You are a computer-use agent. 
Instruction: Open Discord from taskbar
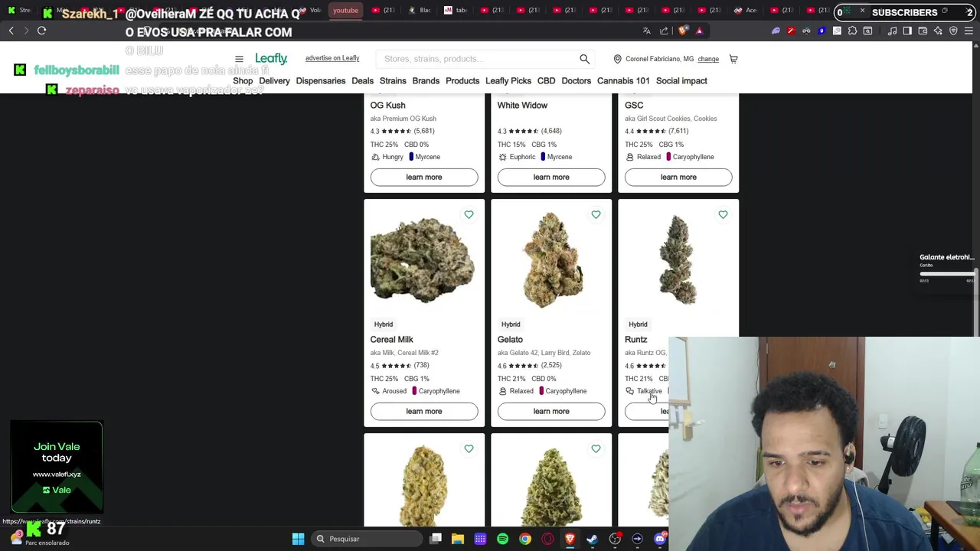pyautogui.click(x=660, y=539)
